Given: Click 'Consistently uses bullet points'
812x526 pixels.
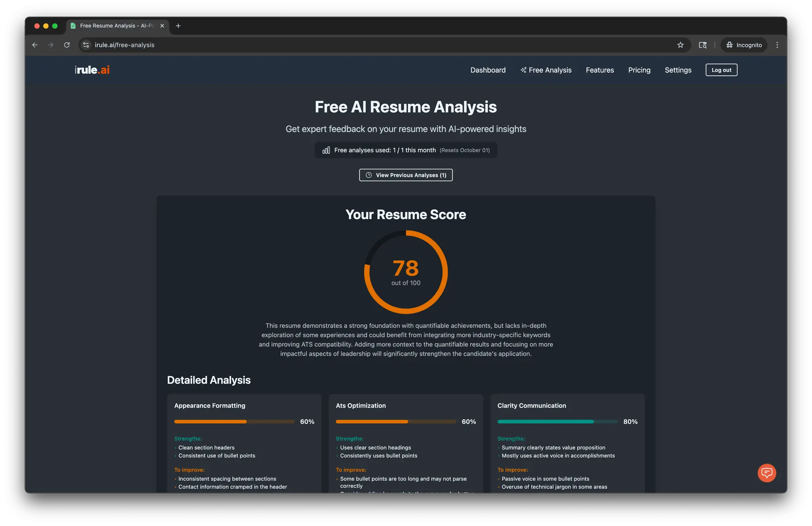Looking at the screenshot, I should click(379, 455).
